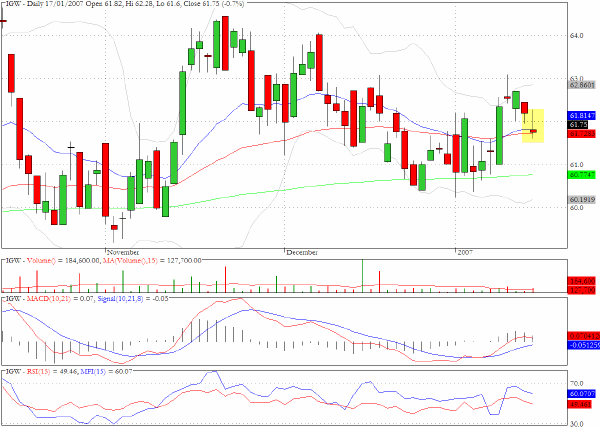This screenshot has height=427, width=600.
Task: Click the blue 61.8147 price tag
Action: (582, 116)
